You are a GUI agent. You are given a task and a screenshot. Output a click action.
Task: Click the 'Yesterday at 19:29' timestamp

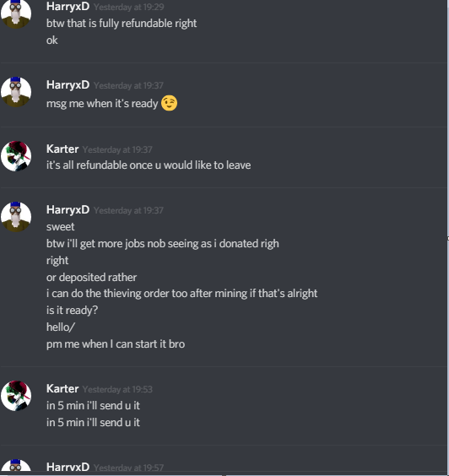pyautogui.click(x=129, y=7)
